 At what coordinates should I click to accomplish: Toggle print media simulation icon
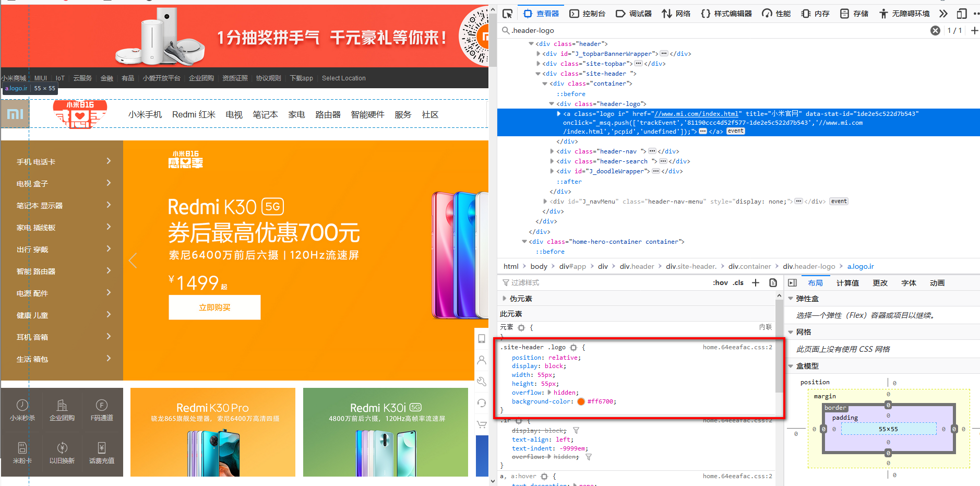(x=773, y=282)
